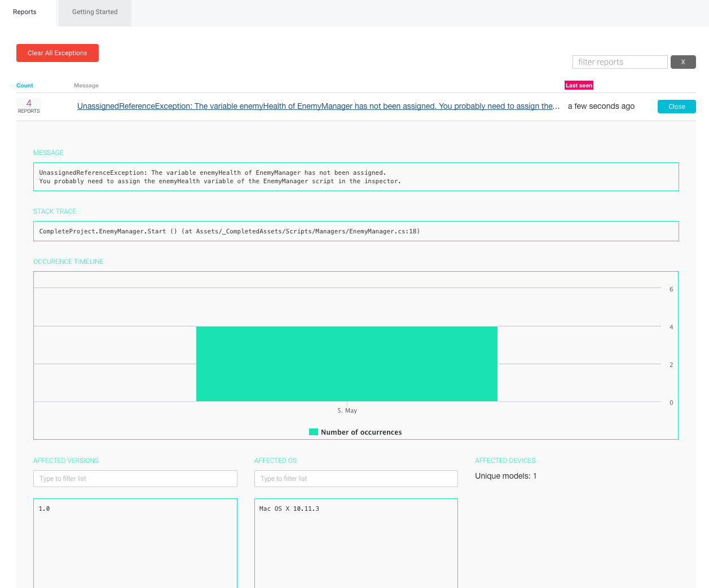Click the green occurrence bar in the timeline
This screenshot has width=709, height=588.
coord(346,364)
